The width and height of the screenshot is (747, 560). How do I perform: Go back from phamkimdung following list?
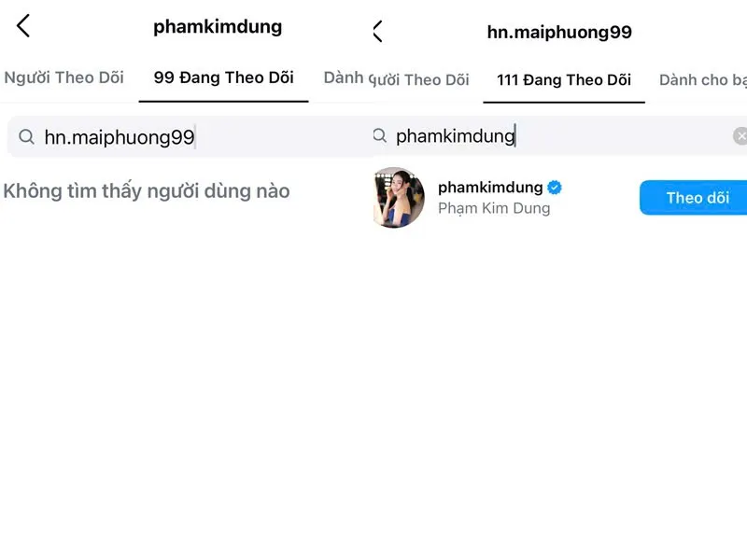click(x=23, y=26)
